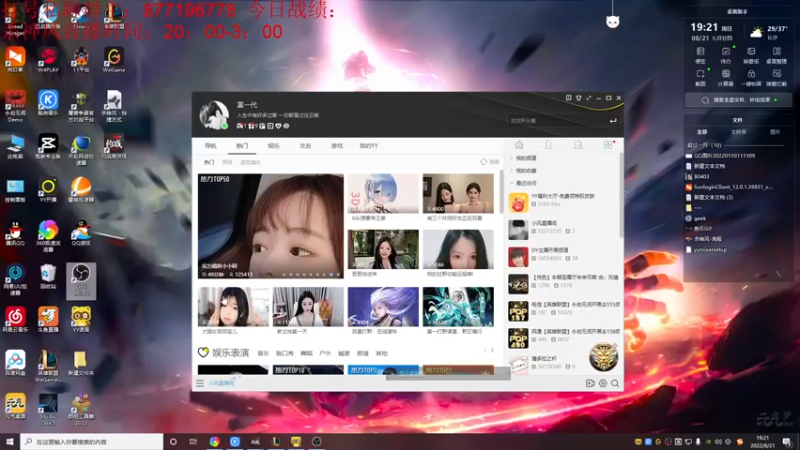Click the 富一代 profile avatar
The height and width of the screenshot is (450, 800).
tap(214, 114)
